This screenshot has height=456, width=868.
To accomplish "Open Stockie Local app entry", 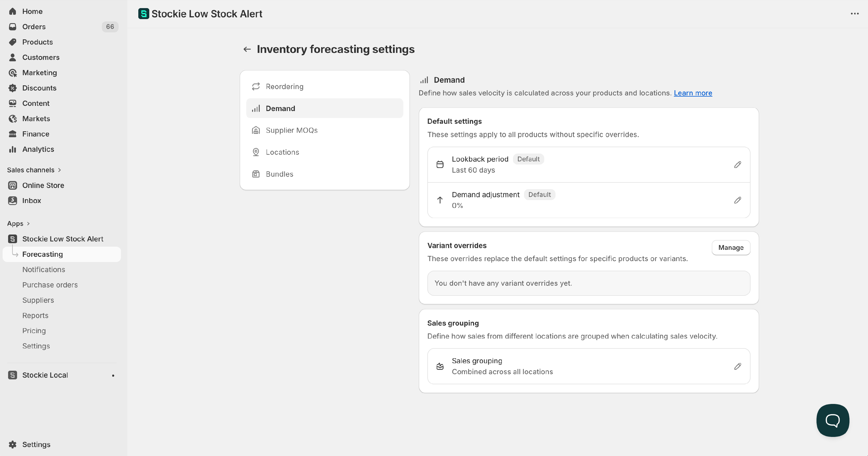I will click(x=45, y=375).
